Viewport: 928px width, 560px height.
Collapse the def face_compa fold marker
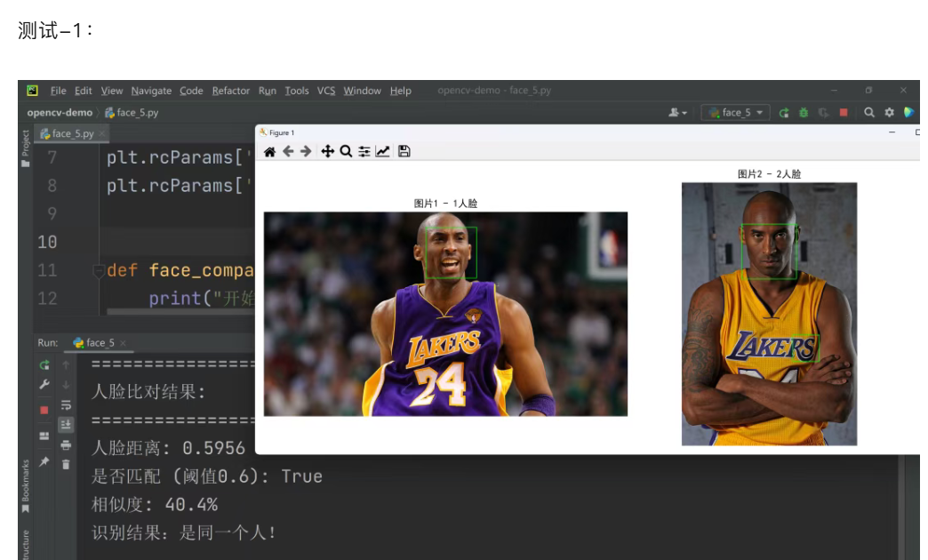pos(99,270)
